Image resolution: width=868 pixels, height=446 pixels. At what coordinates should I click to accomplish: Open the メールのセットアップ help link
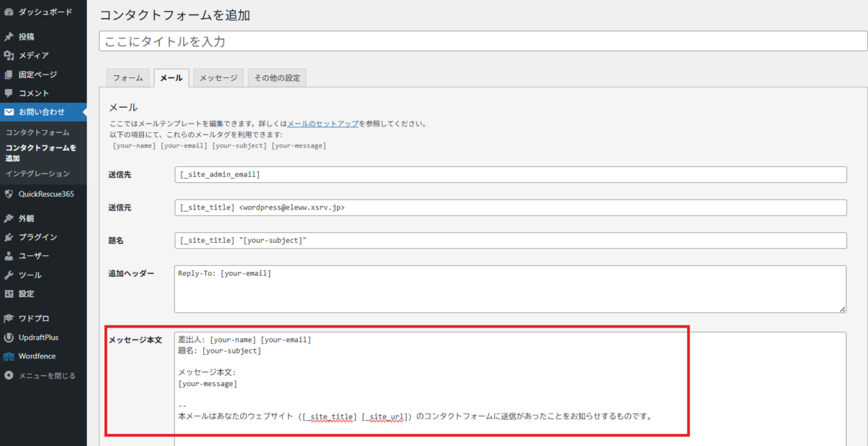tap(323, 124)
